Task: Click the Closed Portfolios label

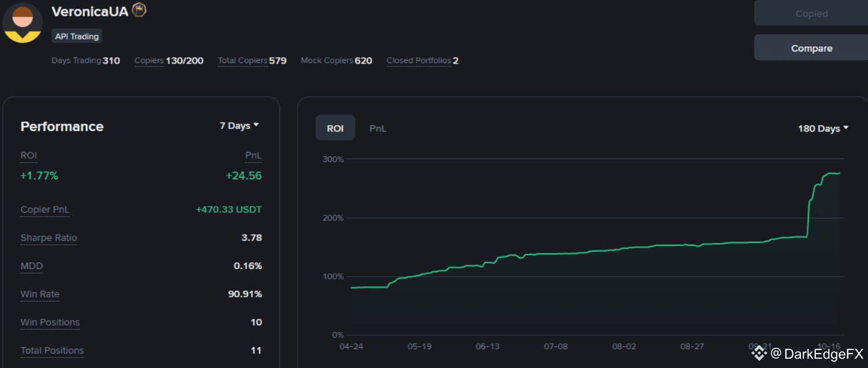Action: click(x=418, y=61)
